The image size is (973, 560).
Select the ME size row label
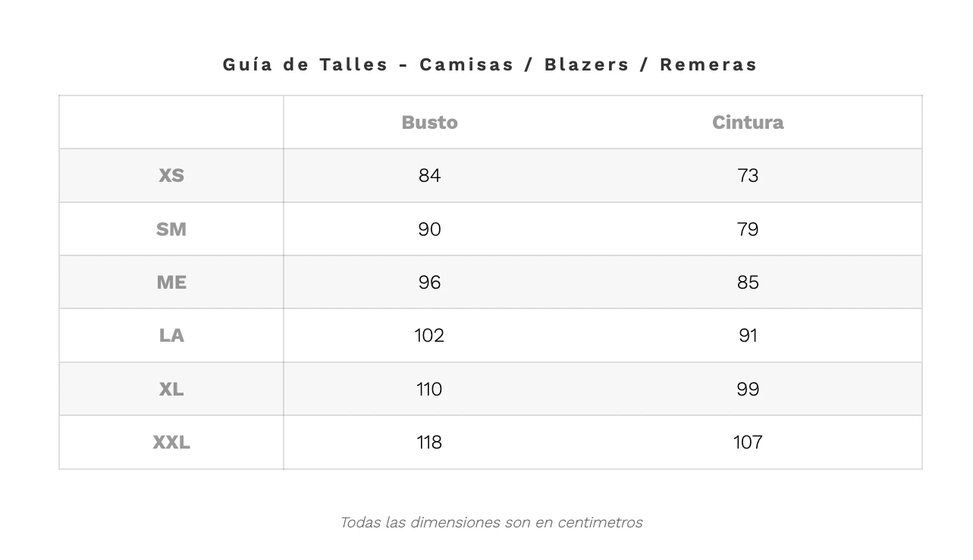tap(171, 282)
